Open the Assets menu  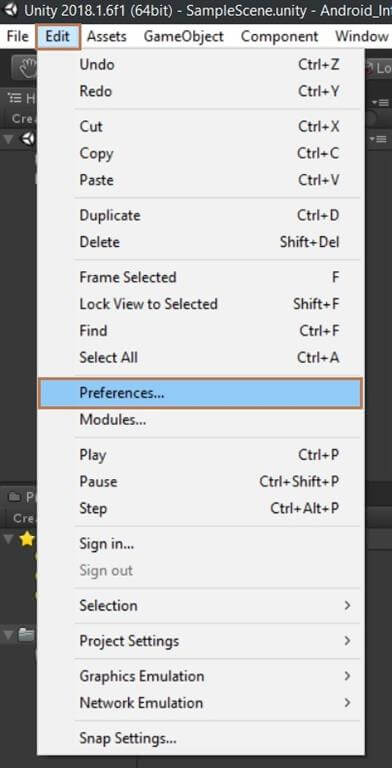click(x=106, y=36)
